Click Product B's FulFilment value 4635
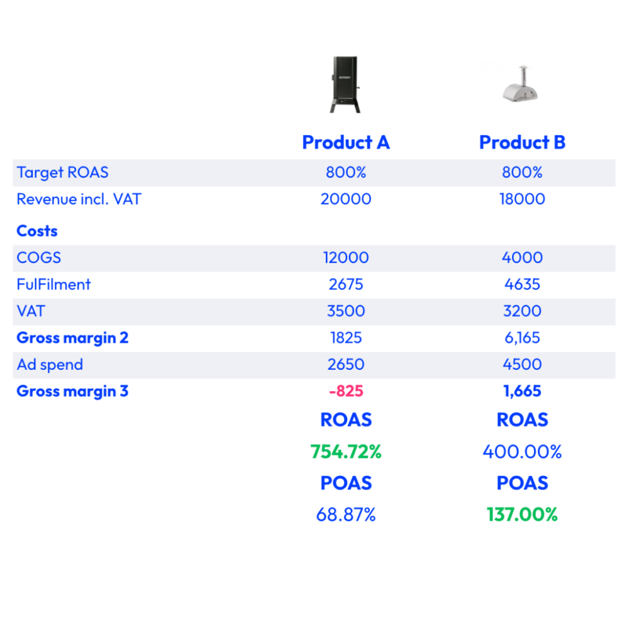 pos(522,284)
